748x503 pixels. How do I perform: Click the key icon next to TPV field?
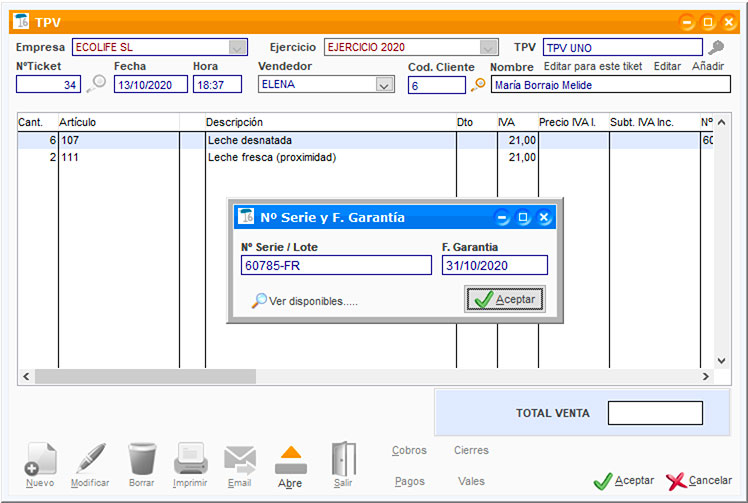pyautogui.click(x=716, y=47)
